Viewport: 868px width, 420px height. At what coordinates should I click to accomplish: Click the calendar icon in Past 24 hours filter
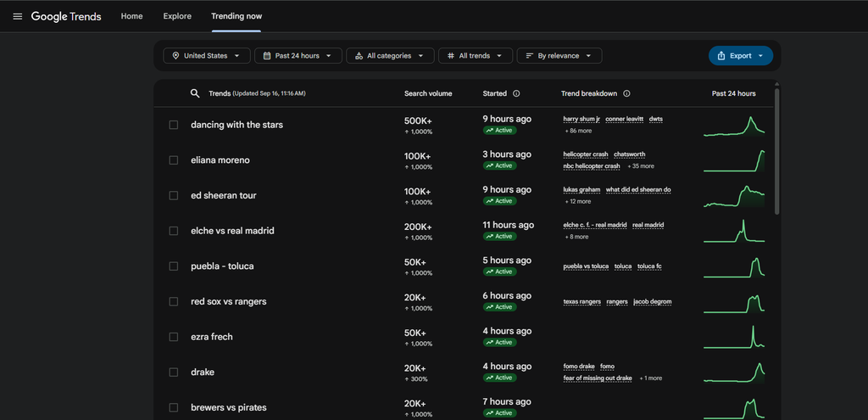coord(267,56)
